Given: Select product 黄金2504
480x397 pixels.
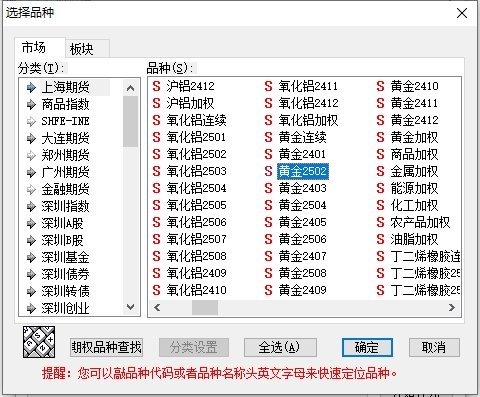Looking at the screenshot, I should (302, 205).
